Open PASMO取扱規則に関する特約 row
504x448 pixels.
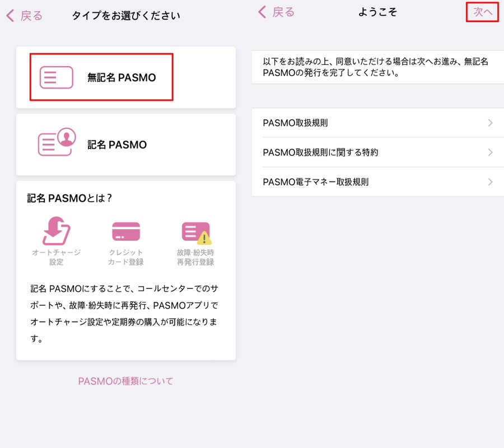[378, 152]
